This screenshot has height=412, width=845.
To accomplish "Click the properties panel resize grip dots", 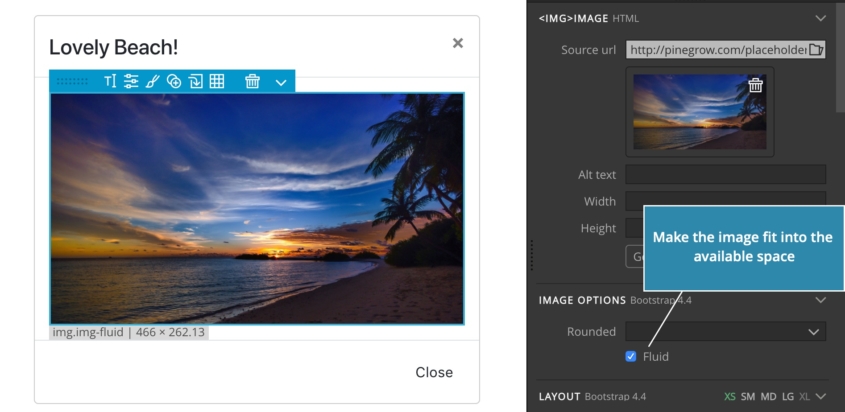I will [x=532, y=255].
